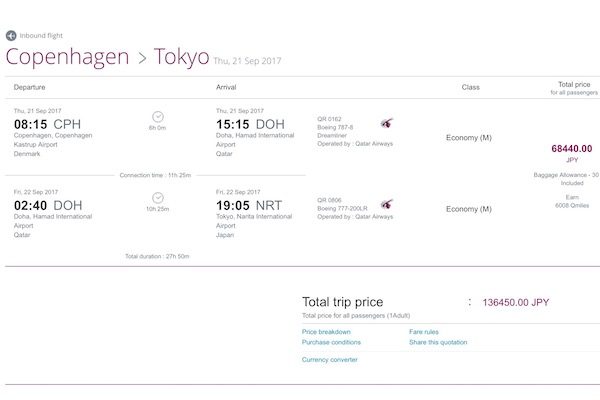Click the 19:05 NRT arrival time
The width and height of the screenshot is (600, 400).
pyautogui.click(x=249, y=206)
